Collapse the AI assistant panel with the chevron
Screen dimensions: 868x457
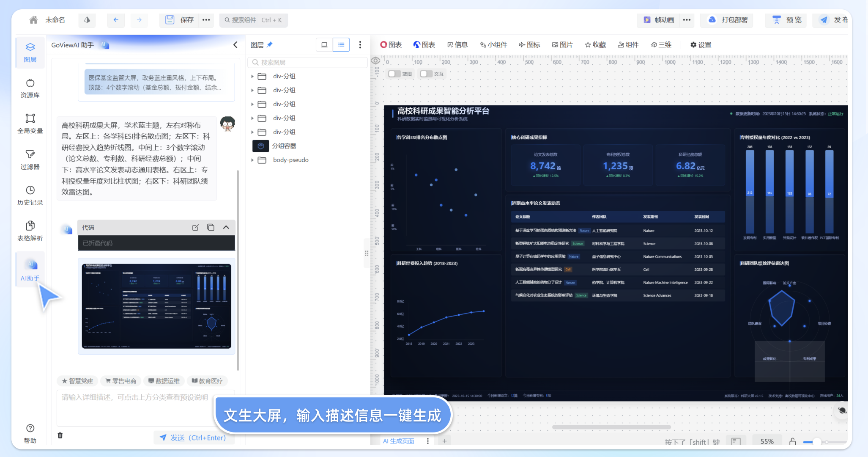(235, 44)
